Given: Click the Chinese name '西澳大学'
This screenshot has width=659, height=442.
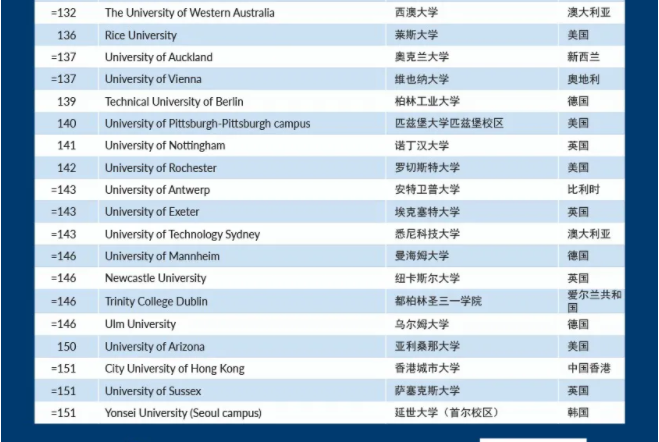Looking at the screenshot, I should tap(416, 13).
